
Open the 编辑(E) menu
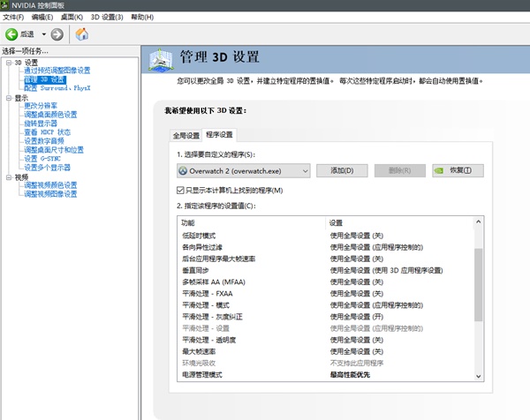tap(42, 18)
